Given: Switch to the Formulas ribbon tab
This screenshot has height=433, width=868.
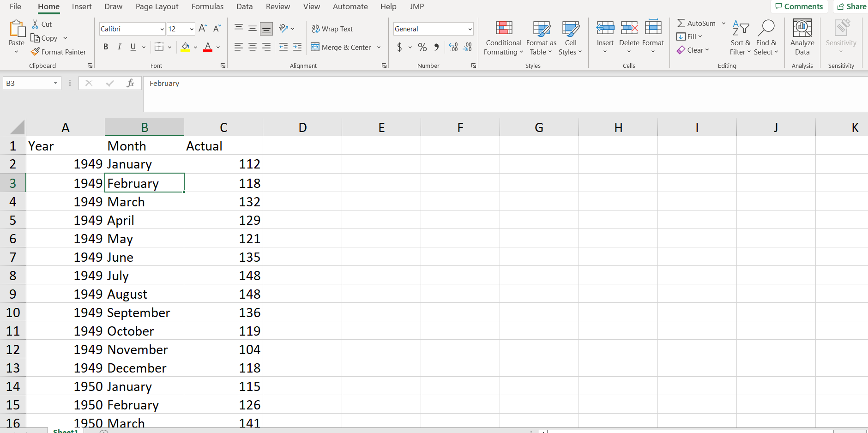Looking at the screenshot, I should (x=208, y=6).
